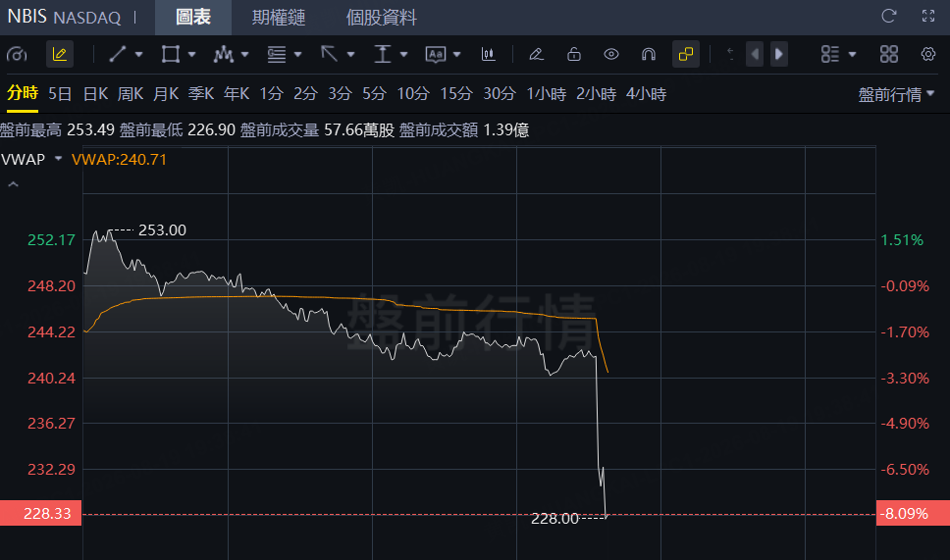Click the candlestick chart icon
Image resolution: width=950 pixels, height=560 pixels.
click(x=489, y=55)
